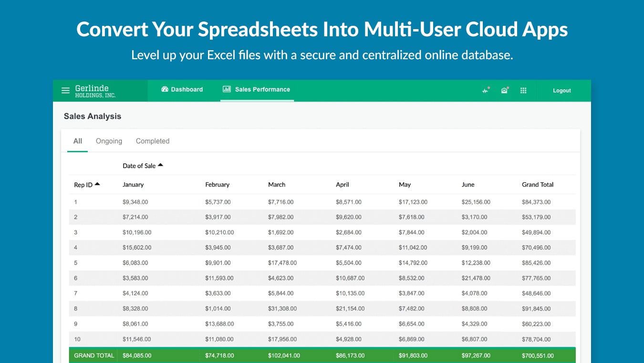Click the Grand Total column header
The height and width of the screenshot is (363, 644).
538,184
